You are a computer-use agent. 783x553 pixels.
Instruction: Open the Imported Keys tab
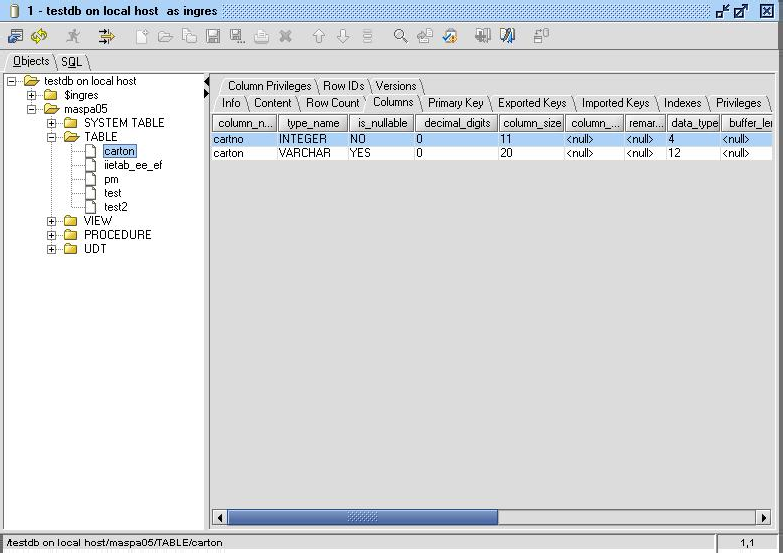pos(615,103)
